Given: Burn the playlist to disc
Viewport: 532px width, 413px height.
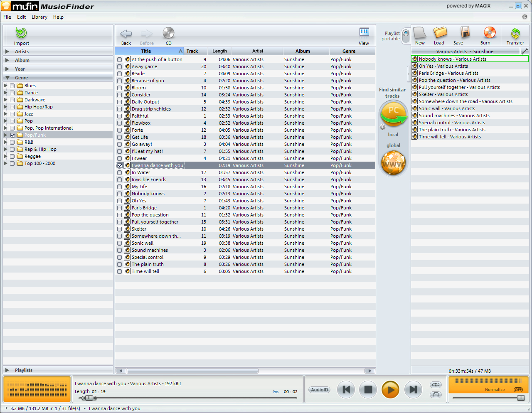Looking at the screenshot, I should 490,33.
